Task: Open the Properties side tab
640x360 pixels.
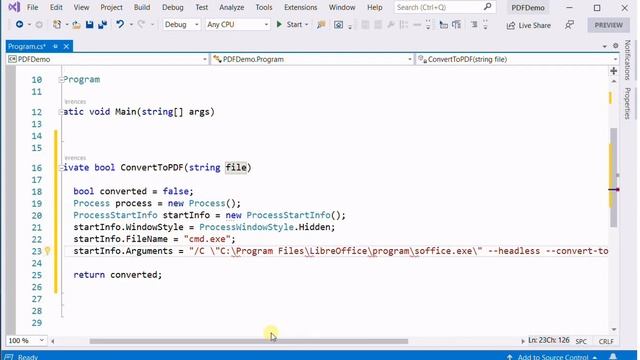Action: coord(627,103)
